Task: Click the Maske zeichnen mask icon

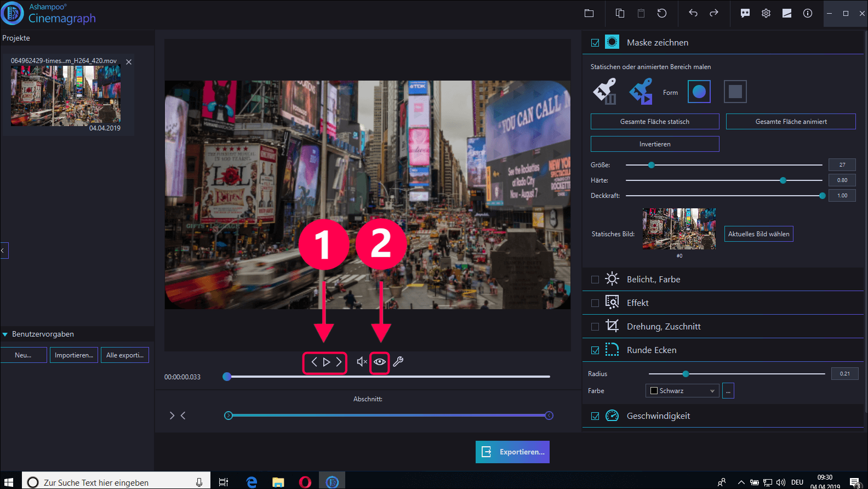Action: tap(612, 42)
